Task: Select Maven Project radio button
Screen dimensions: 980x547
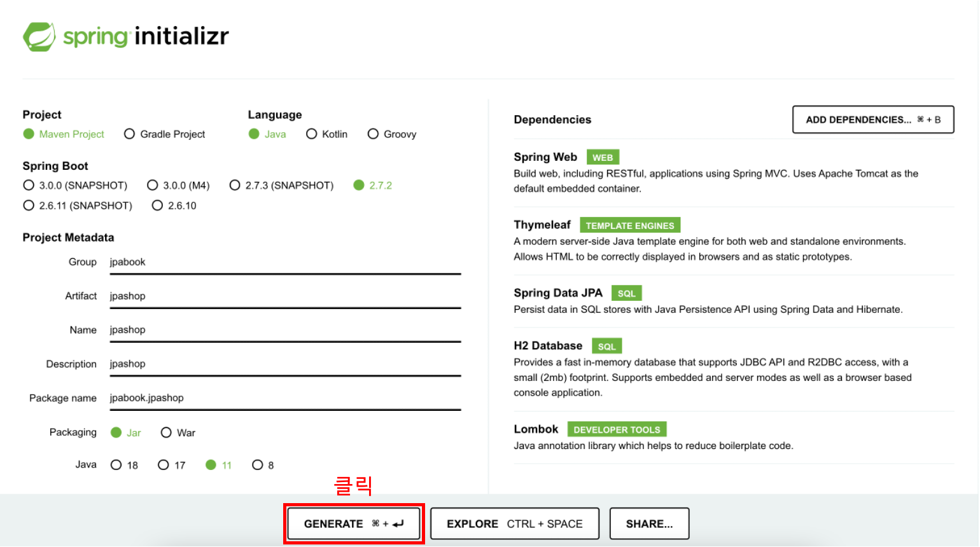Action: click(x=29, y=134)
